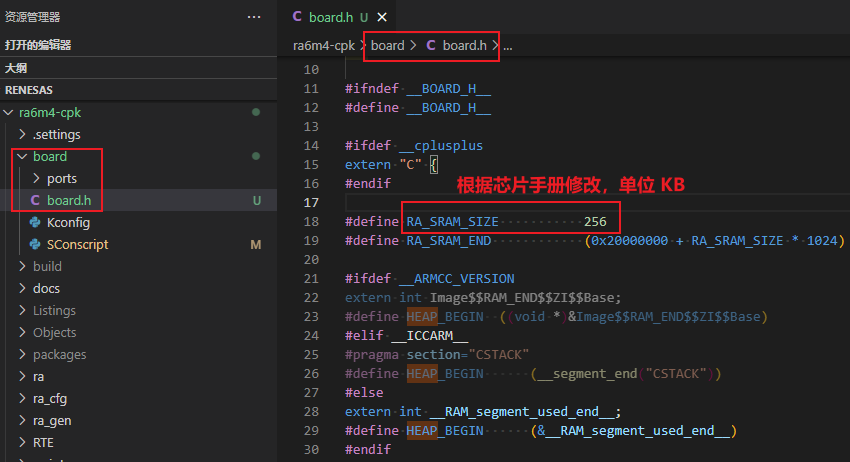Select the board.h editor tab
The image size is (850, 462).
330,17
